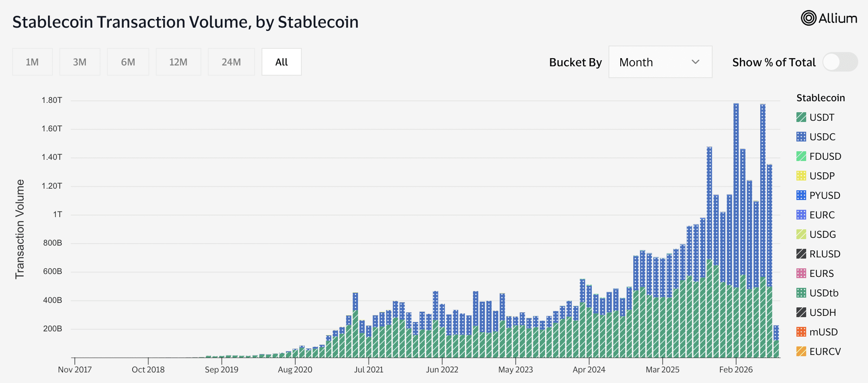Choose the 24M time range button

coord(231,62)
